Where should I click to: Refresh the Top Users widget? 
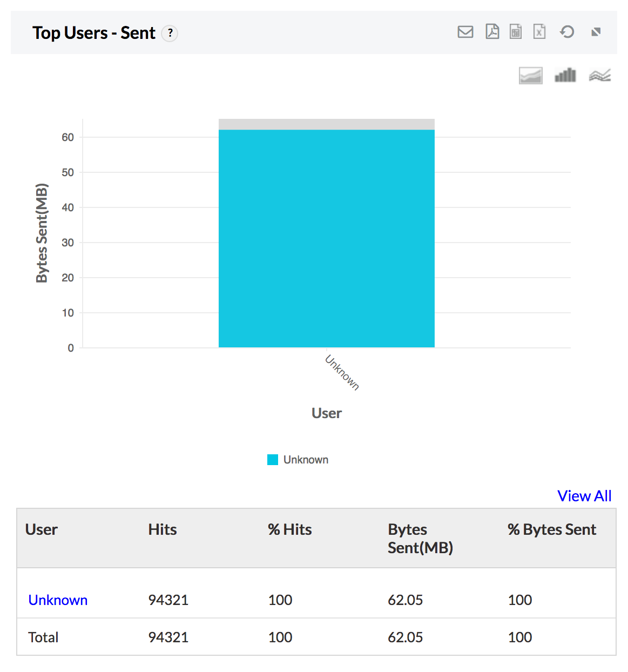pos(567,32)
